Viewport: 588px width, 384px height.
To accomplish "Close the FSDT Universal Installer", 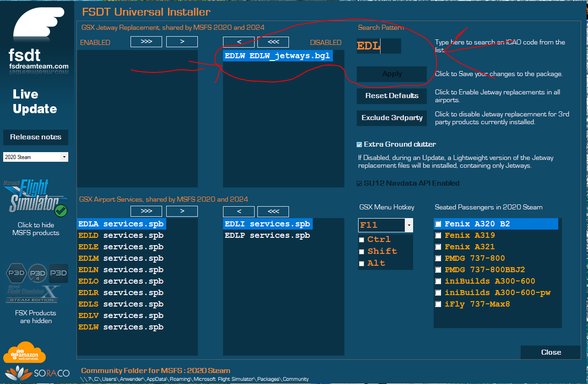I will pos(550,352).
